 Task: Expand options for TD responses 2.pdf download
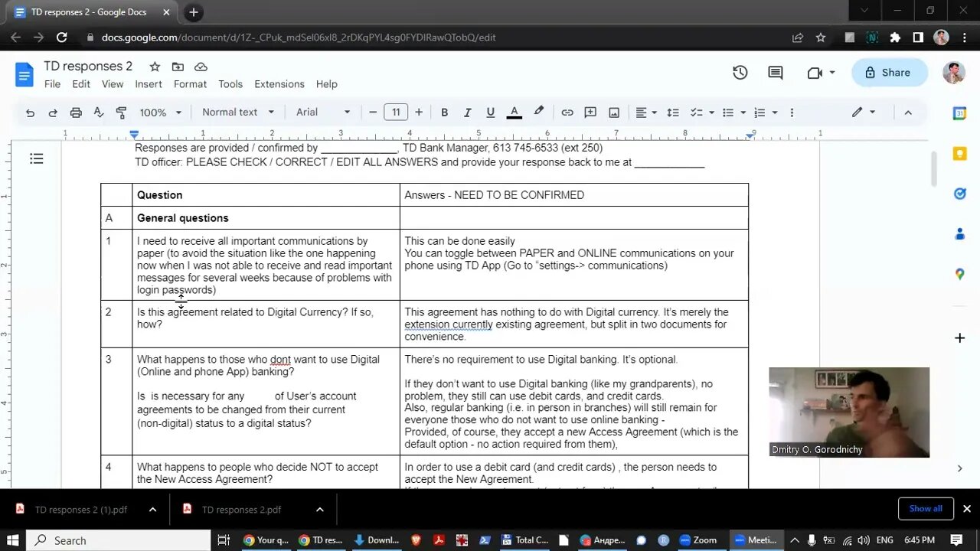point(320,509)
